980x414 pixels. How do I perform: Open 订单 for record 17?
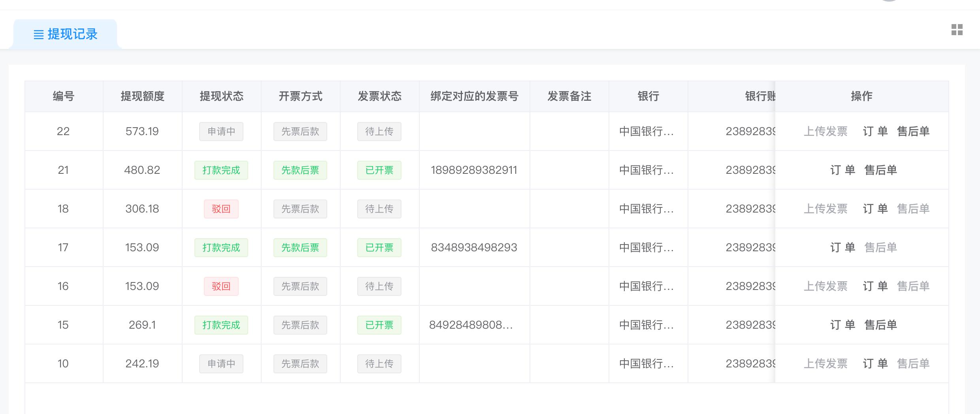pos(842,247)
